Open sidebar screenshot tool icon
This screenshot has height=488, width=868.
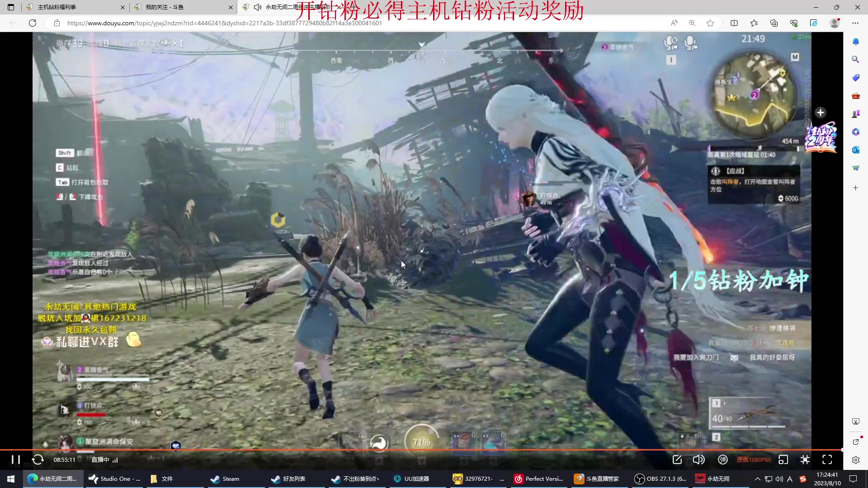pyautogui.click(x=856, y=422)
